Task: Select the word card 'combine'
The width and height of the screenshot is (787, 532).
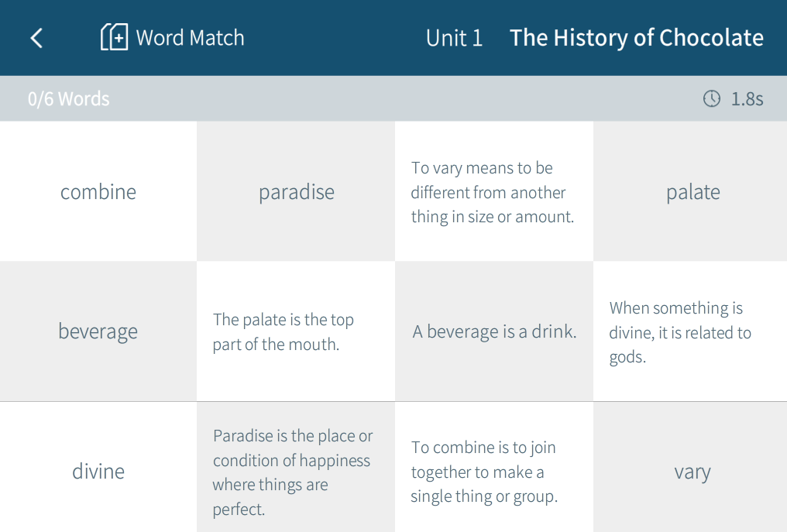Action: [x=98, y=192]
